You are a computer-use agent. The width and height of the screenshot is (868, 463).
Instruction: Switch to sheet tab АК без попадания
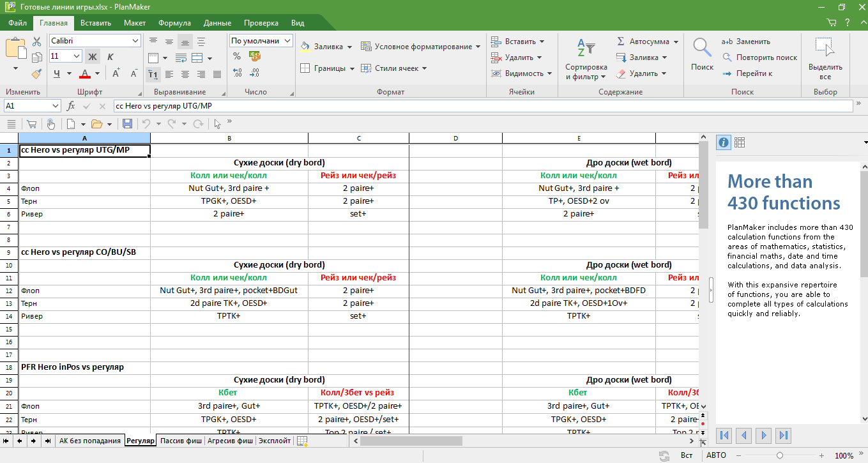pos(90,441)
